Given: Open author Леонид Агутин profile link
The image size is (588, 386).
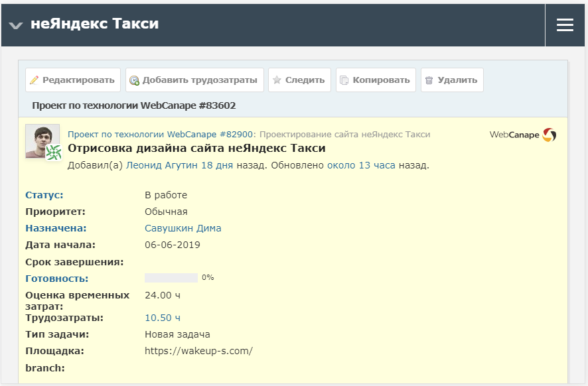Looking at the screenshot, I should tap(162, 165).
